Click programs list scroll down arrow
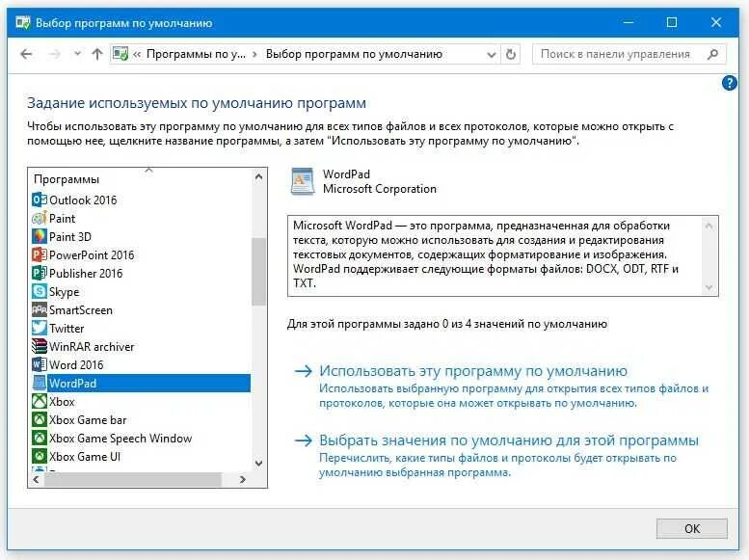Screen dimensions: 749x560 258,463
